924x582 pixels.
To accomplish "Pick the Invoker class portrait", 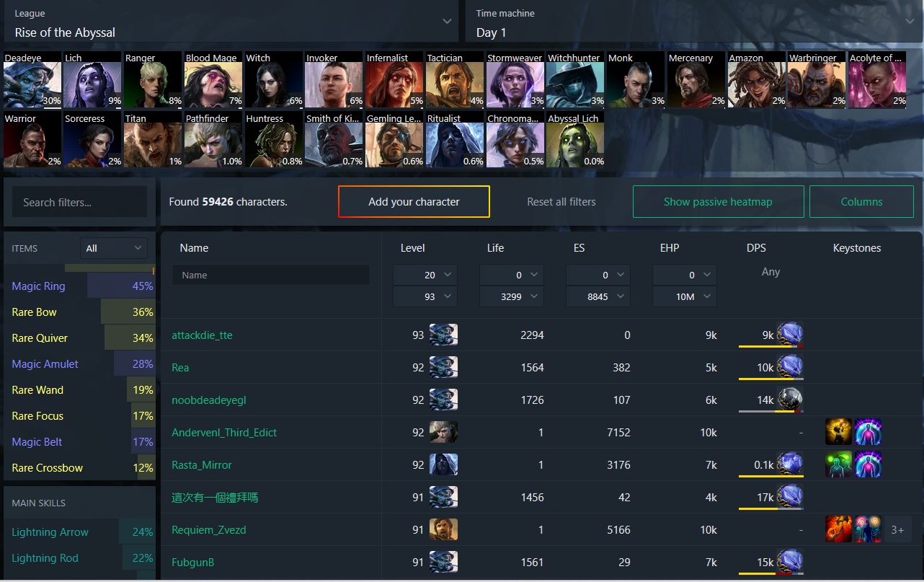I will pyautogui.click(x=334, y=79).
